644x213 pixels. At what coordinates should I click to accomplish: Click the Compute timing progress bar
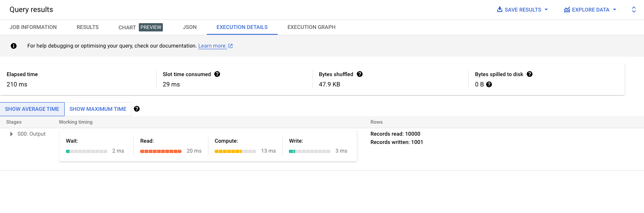[235, 151]
